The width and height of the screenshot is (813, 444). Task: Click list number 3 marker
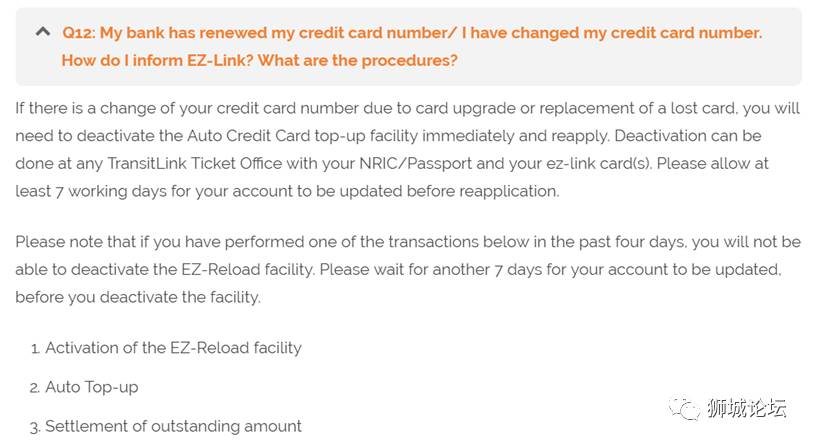pos(35,427)
